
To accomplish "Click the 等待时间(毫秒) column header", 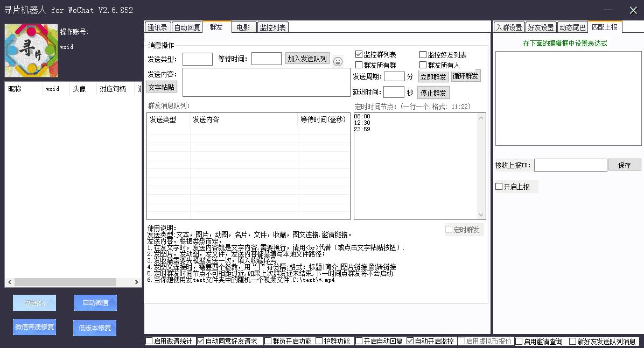I will [x=324, y=119].
